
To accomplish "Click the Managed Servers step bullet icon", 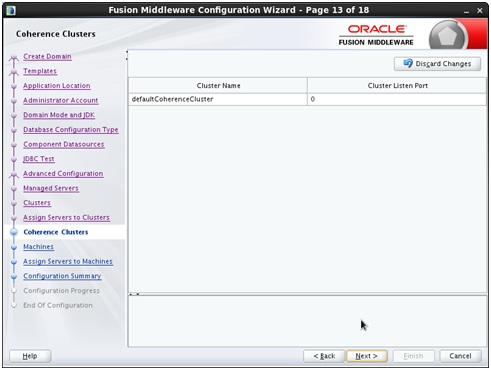I will tap(14, 188).
